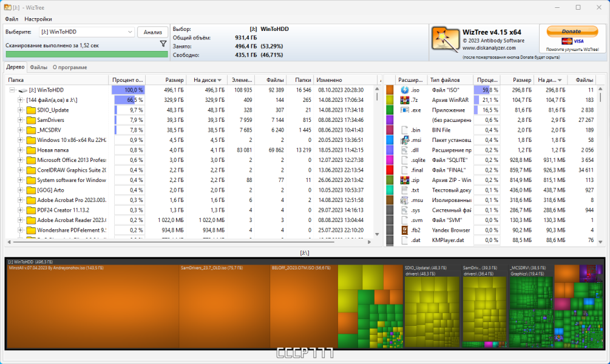Click the Новая папка folder icon
Image resolution: width=610 pixels, height=364 pixels.
point(31,150)
